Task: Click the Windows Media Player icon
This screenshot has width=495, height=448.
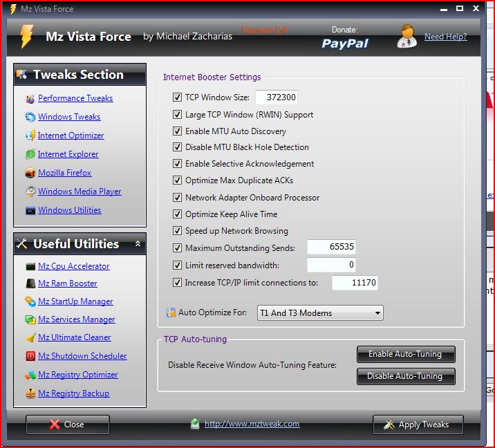Action: tap(30, 192)
